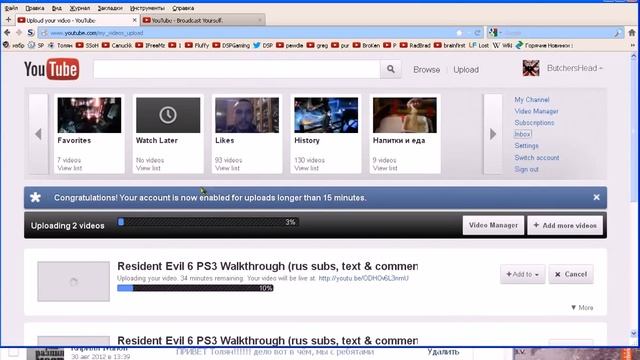
Task: Open the Журнал menu
Action: (80, 8)
